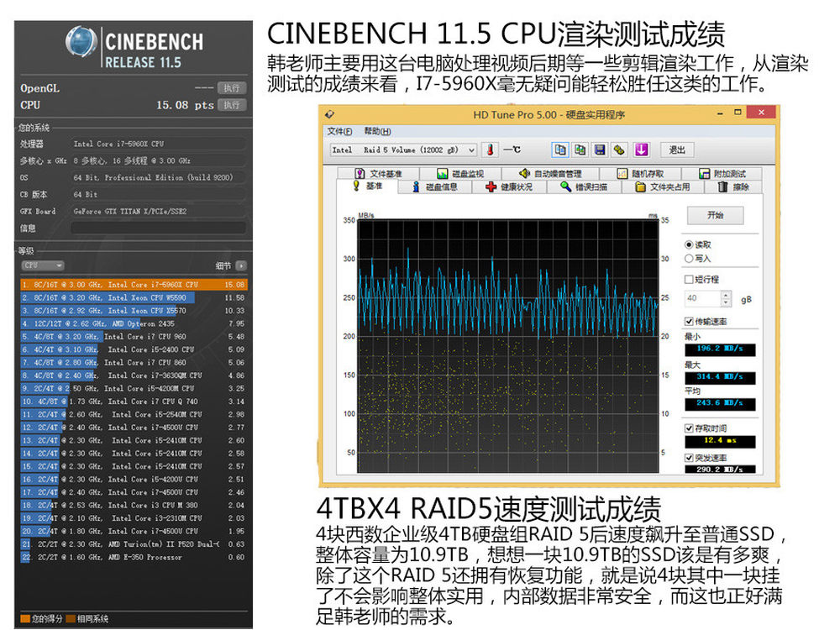Click the options tool icon in HD Tune toolbar
Screen dimensions: 840x630
point(619,150)
